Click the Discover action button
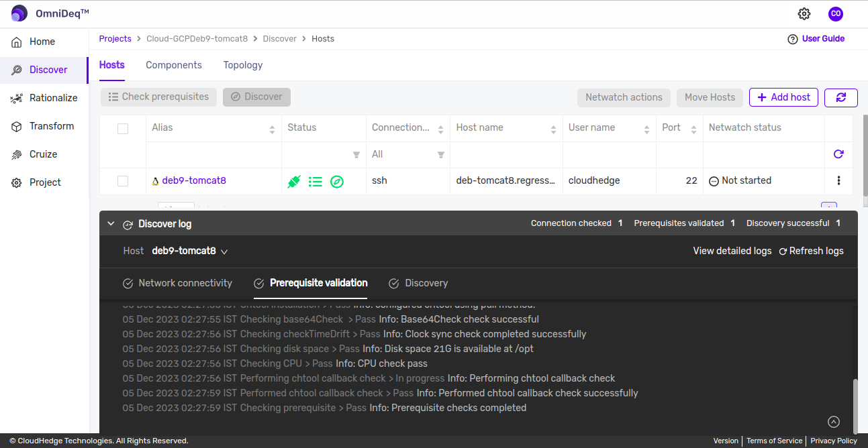The width and height of the screenshot is (868, 448). click(256, 97)
